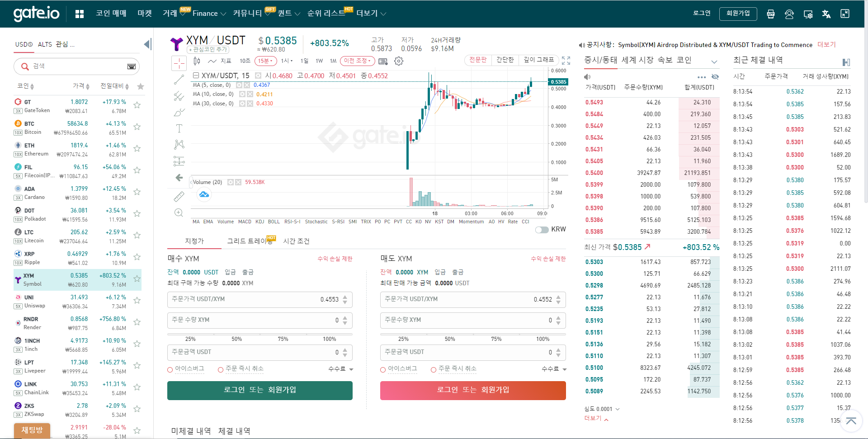Click the coin search input field
The width and height of the screenshot is (868, 439).
click(76, 66)
